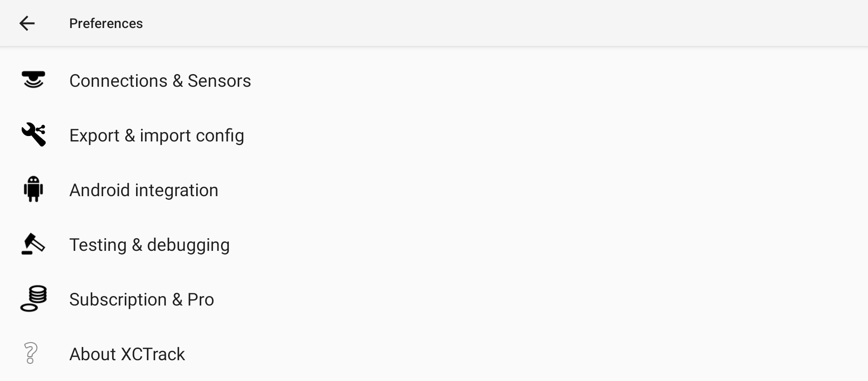Select the word integration in third entry
The width and height of the screenshot is (868, 381).
(x=176, y=191)
